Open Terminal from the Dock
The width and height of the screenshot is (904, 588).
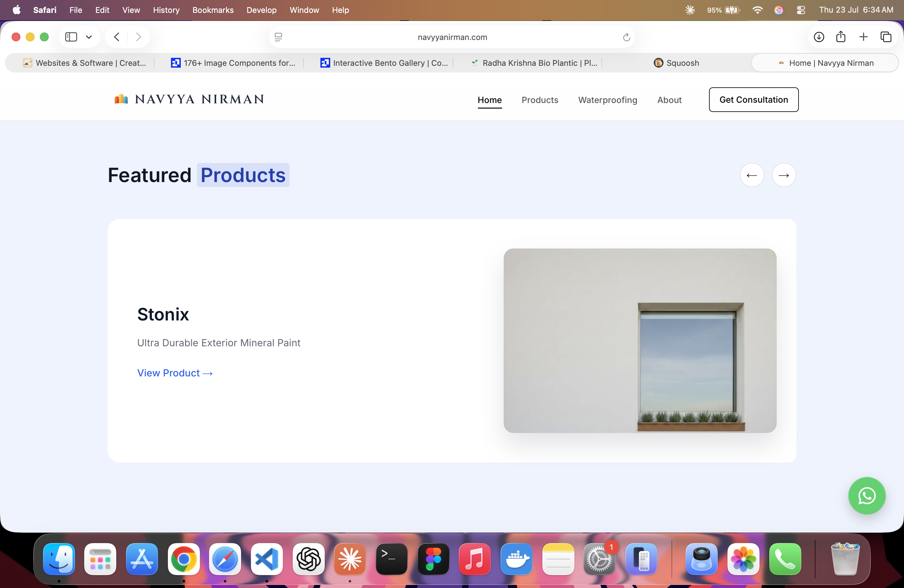click(392, 559)
